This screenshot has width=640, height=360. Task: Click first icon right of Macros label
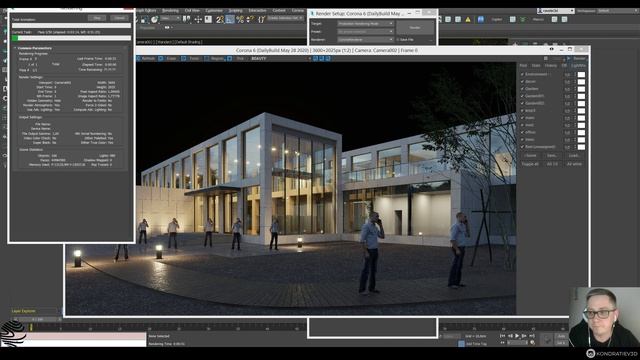[554, 19]
